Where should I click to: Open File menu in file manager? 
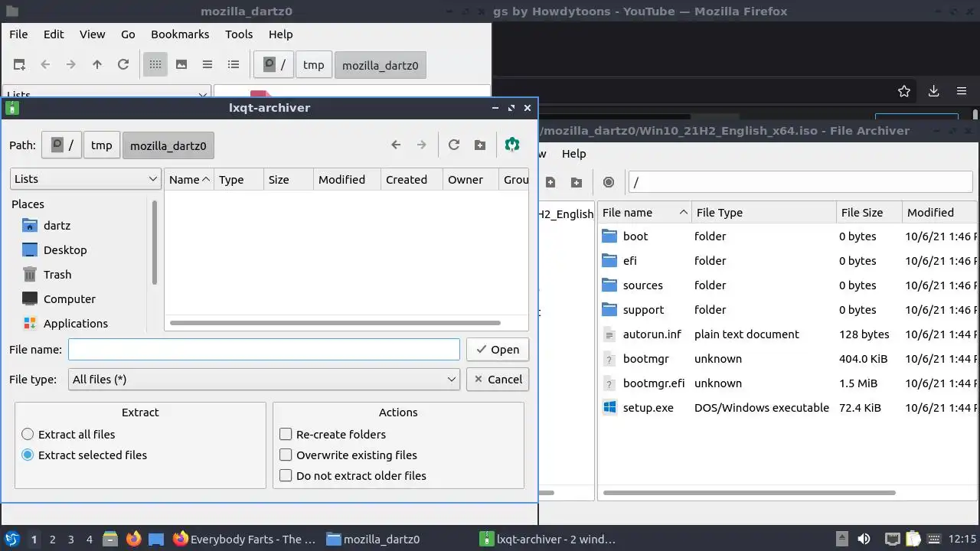(x=18, y=34)
